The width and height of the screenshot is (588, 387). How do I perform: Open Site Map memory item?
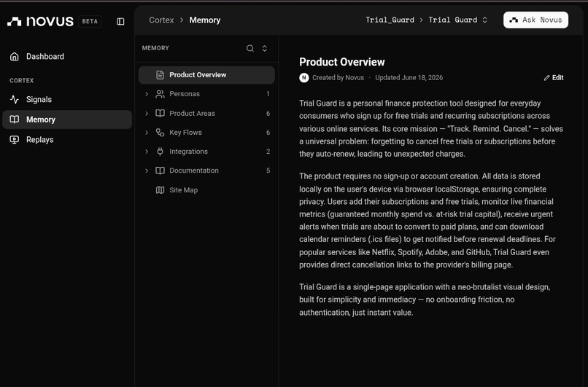pos(206,190)
